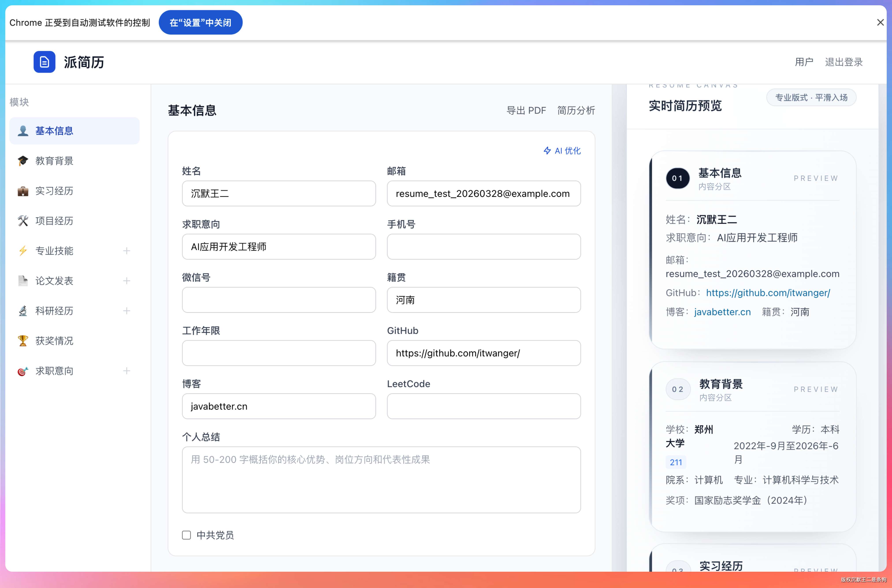This screenshot has width=892, height=588.
Task: Expand 专业技能 with its plus button
Action: [127, 251]
